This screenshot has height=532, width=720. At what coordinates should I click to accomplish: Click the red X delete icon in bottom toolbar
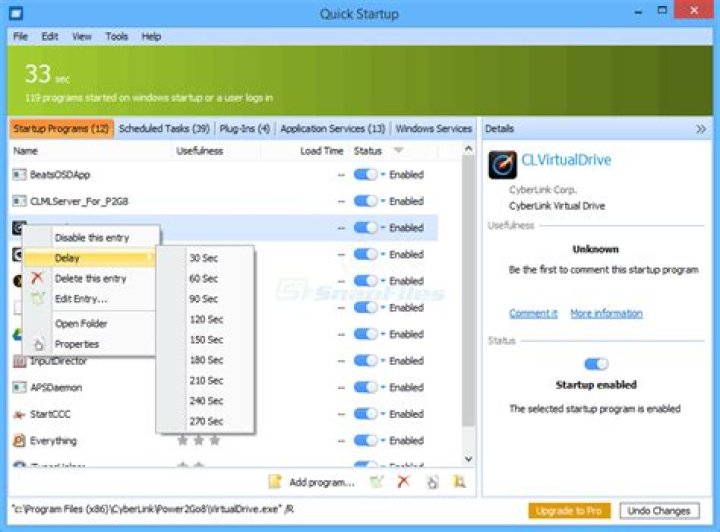click(x=403, y=481)
